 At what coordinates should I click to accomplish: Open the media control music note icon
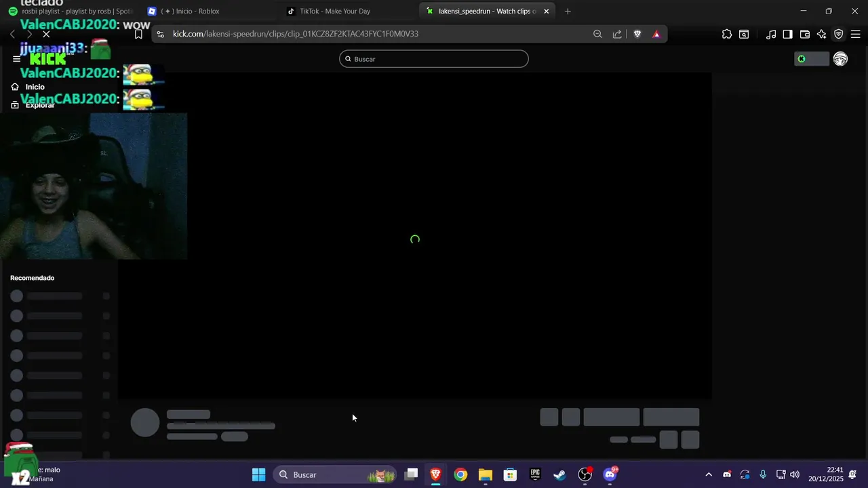click(771, 34)
